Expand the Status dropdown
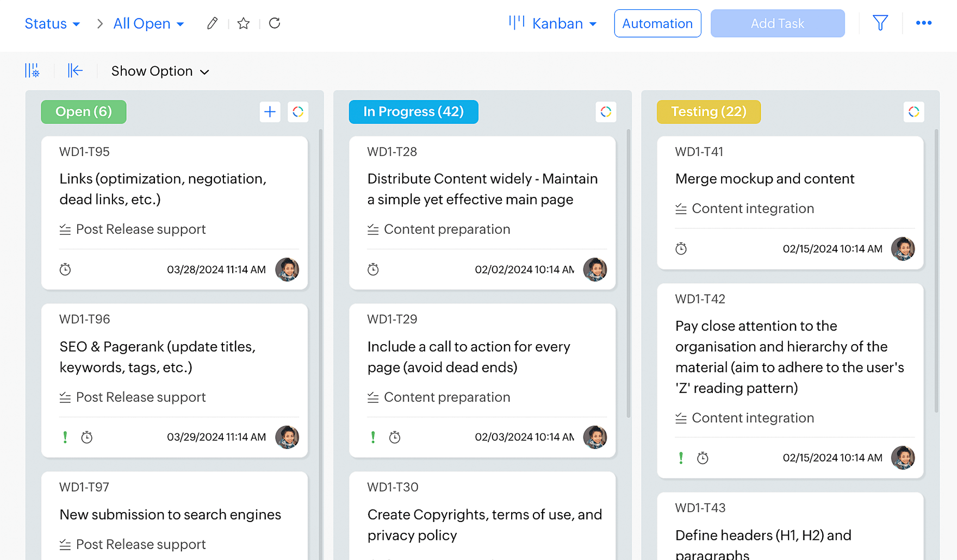The image size is (957, 560). tap(52, 24)
